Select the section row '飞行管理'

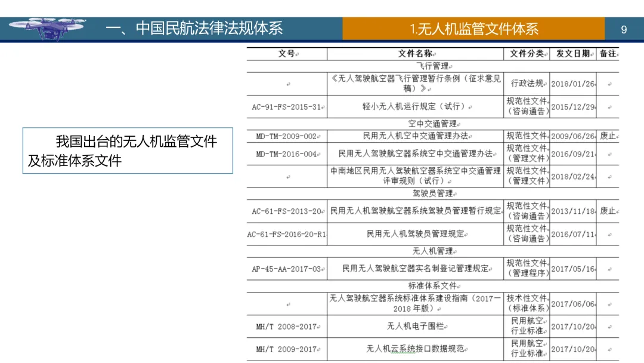click(x=433, y=66)
